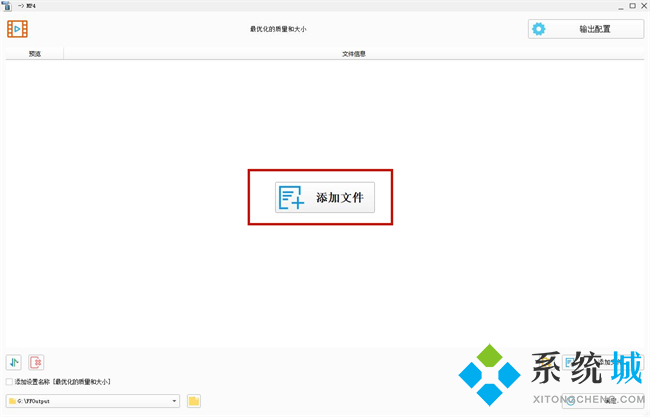650x417 pixels.
Task: Close the -> MP4 window
Action: tap(644, 6)
